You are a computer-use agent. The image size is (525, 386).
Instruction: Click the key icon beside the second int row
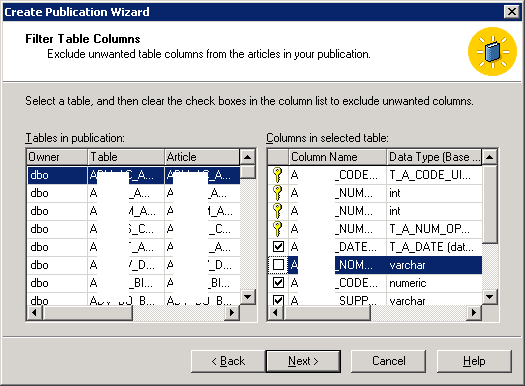tap(278, 211)
